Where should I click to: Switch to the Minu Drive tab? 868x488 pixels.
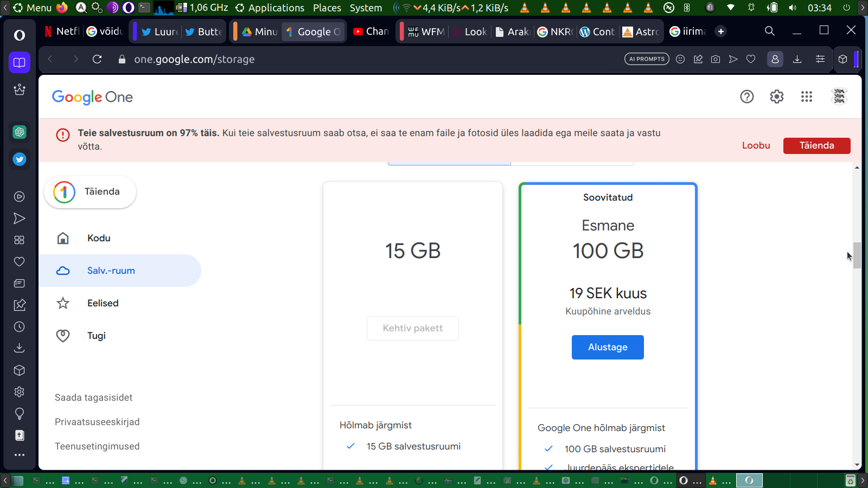(260, 31)
